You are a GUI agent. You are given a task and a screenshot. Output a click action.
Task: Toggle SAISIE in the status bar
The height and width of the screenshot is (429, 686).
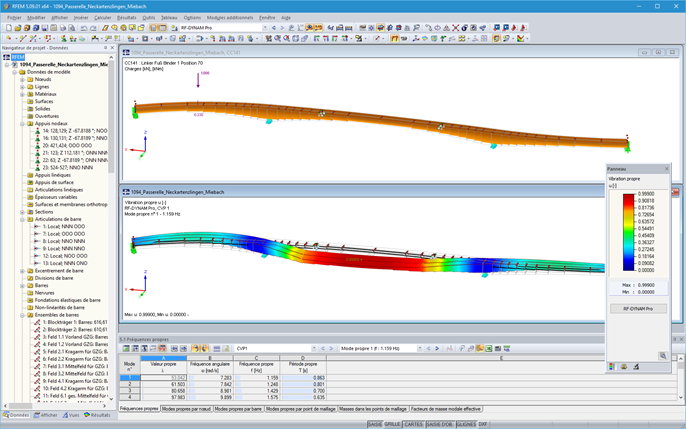pos(374,424)
